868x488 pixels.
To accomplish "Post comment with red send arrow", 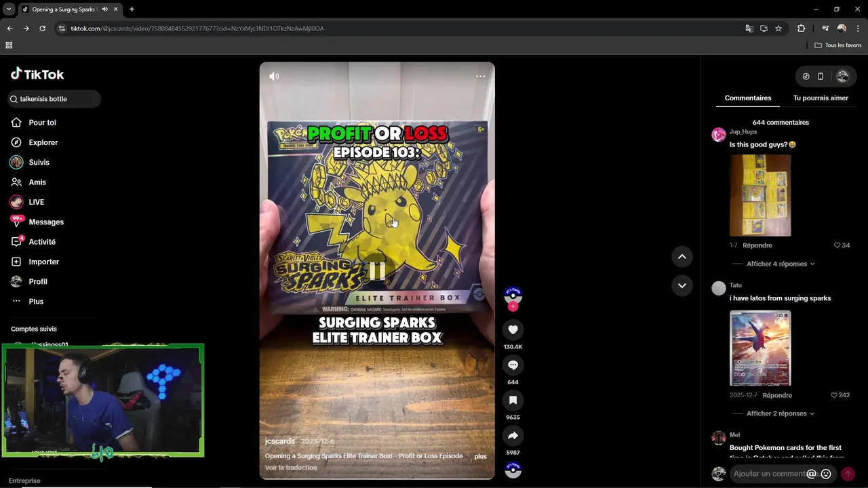I will (848, 474).
